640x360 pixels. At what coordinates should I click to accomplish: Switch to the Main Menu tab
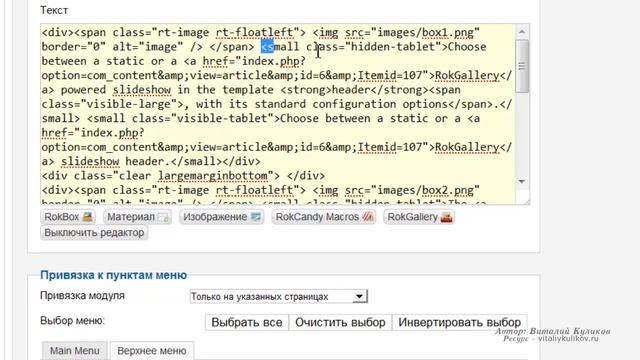[75, 351]
